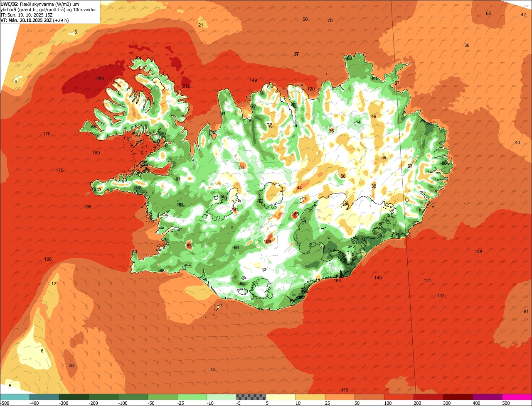Click the '180' value west of Iceland
The height and width of the screenshot is (406, 532).
[x=96, y=153]
